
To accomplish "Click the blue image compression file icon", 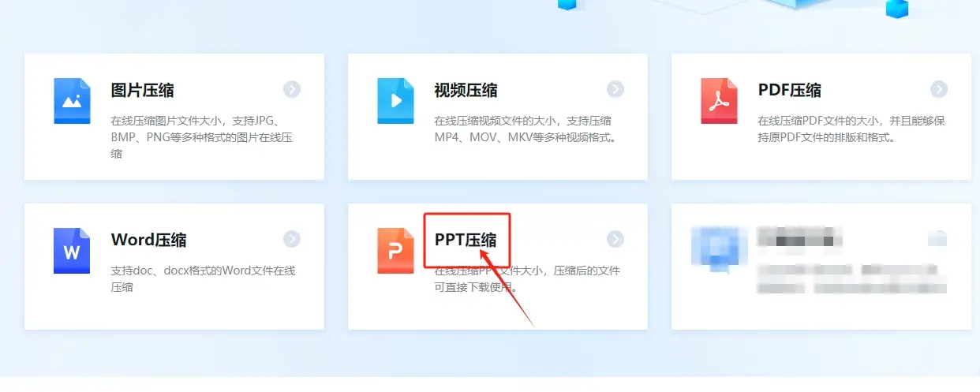I will (x=72, y=101).
